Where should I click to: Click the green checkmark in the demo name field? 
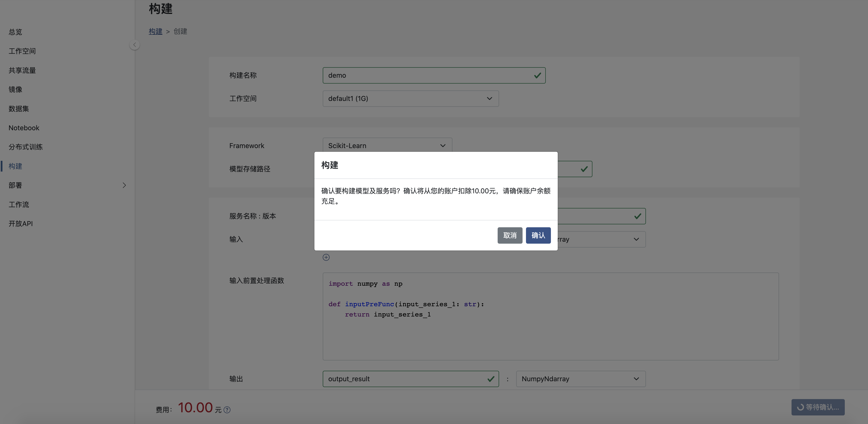537,76
